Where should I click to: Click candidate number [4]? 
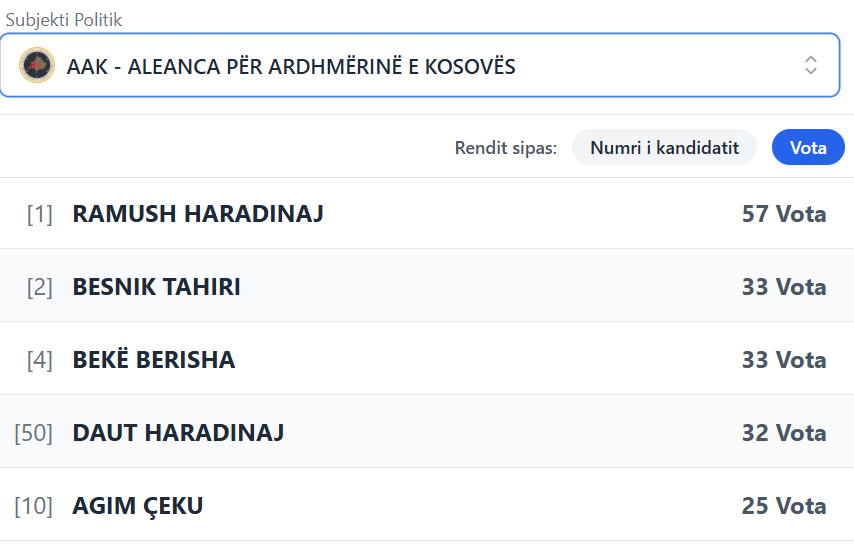pos(40,360)
